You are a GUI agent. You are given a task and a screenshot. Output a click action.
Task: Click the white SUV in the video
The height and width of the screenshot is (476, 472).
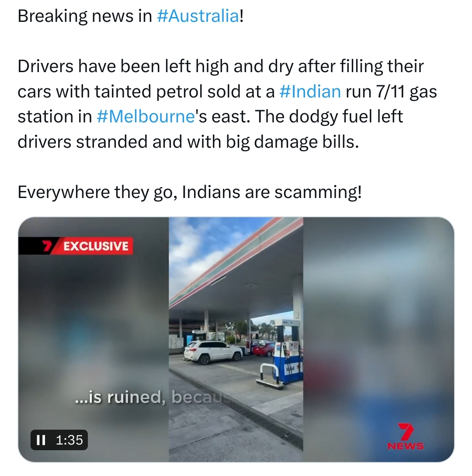coord(213,352)
